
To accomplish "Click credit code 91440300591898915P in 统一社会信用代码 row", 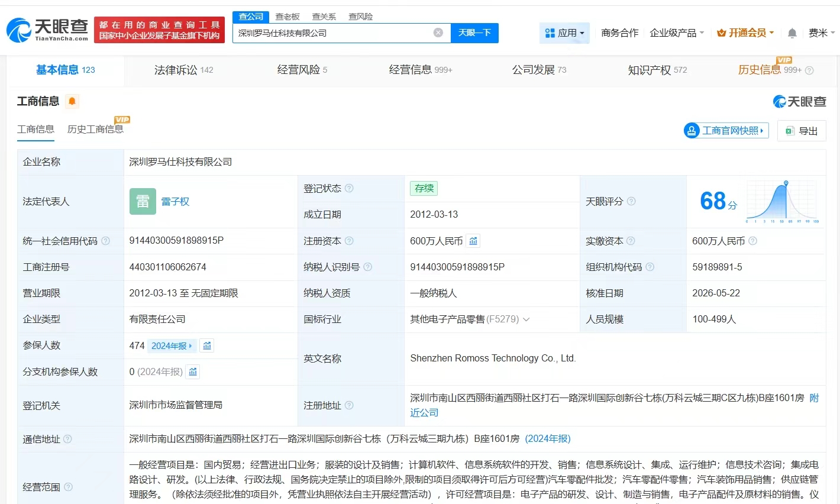I will [176, 241].
